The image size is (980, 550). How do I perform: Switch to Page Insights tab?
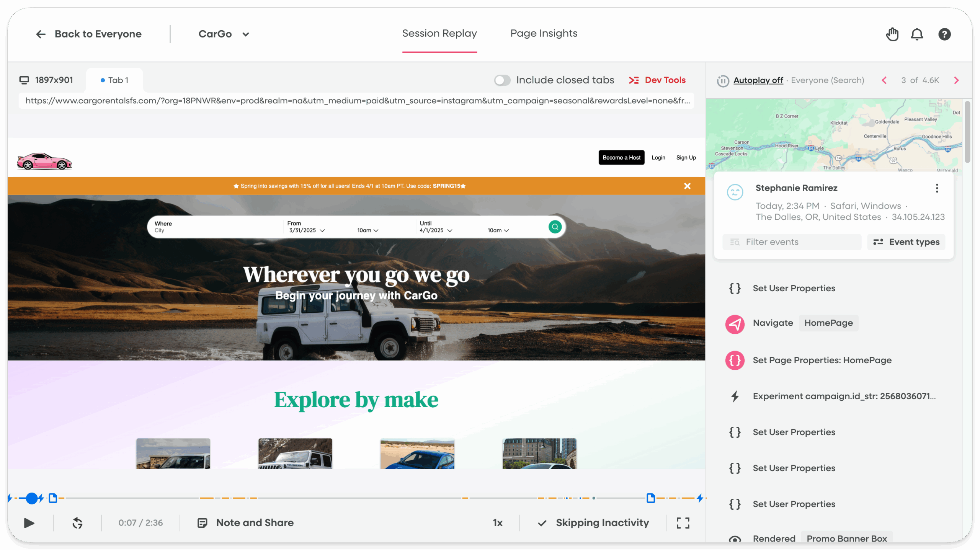(x=544, y=34)
